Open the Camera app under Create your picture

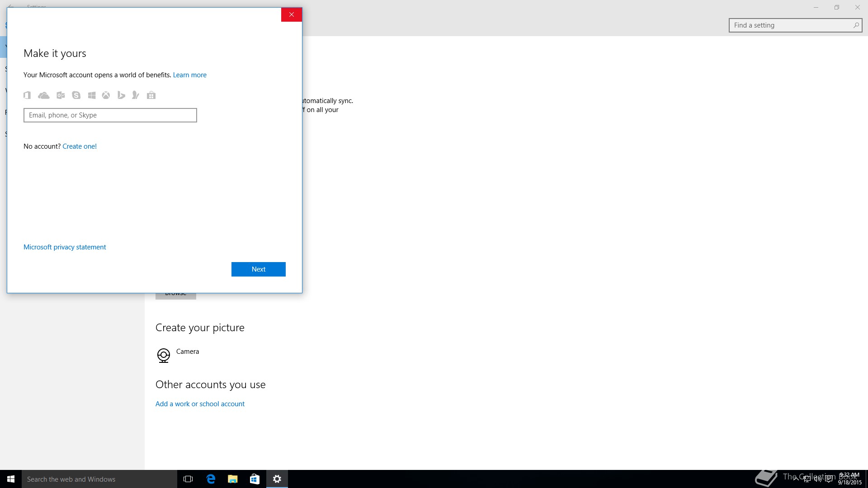click(x=178, y=355)
